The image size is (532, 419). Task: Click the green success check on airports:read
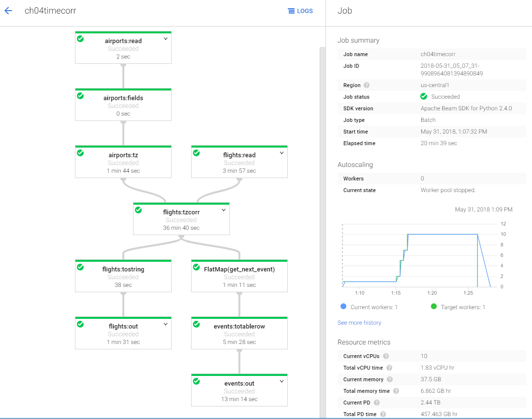(x=81, y=40)
